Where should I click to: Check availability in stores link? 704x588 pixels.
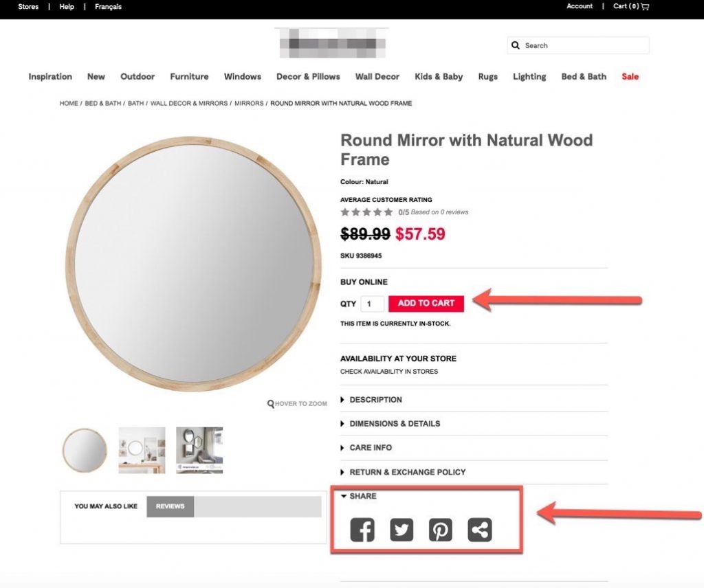(x=388, y=372)
